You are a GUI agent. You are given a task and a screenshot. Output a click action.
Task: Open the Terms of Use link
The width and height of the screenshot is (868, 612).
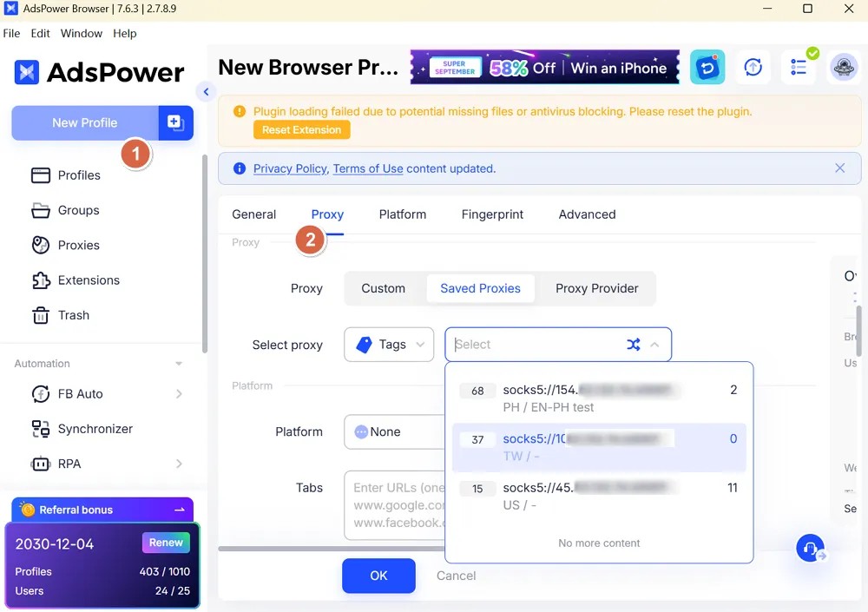point(367,168)
